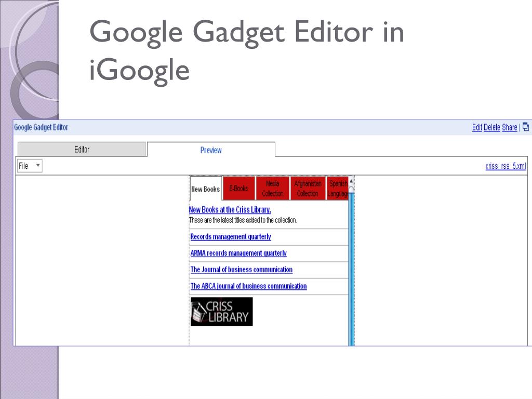The width and height of the screenshot is (532, 399).
Task: Click the Criss Library logo image
Action: [x=221, y=312]
